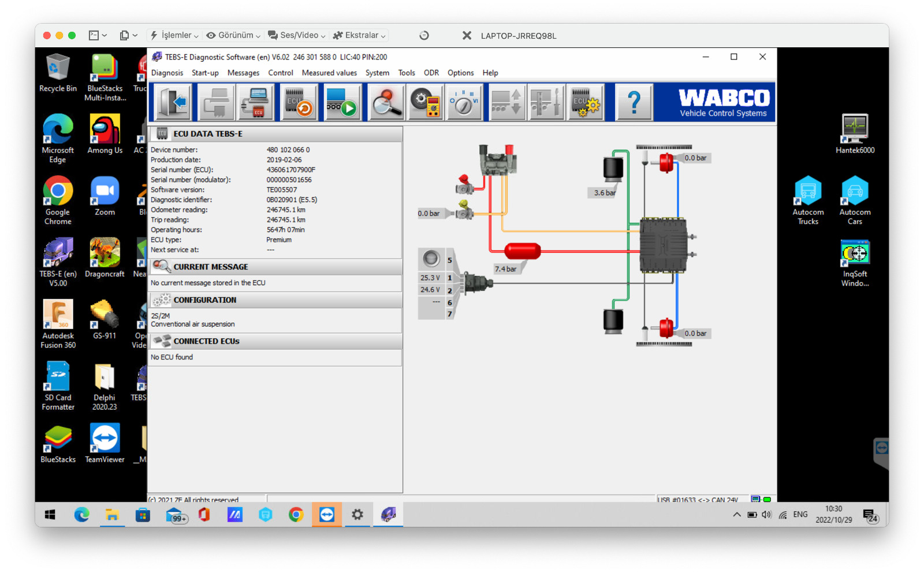This screenshot has height=573, width=924.
Task: Open the Start-up menu
Action: (x=205, y=73)
